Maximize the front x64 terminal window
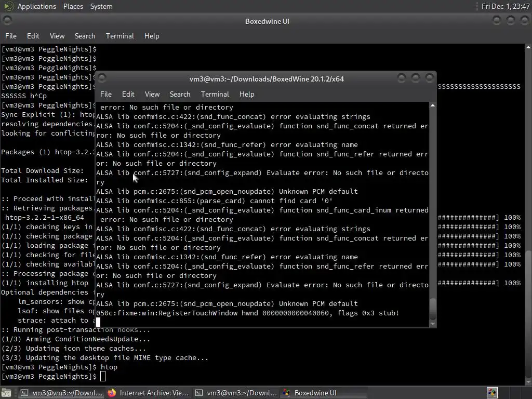532x399 pixels. point(415,78)
